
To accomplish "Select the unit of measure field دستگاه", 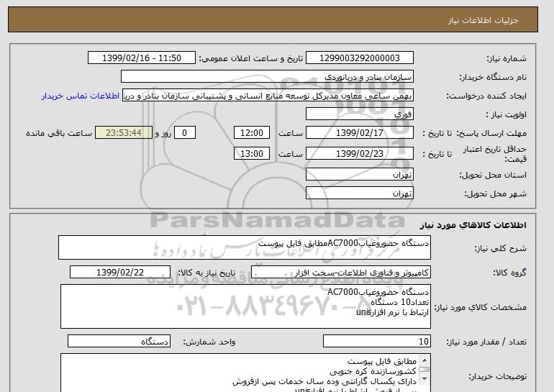I will pos(119,342).
